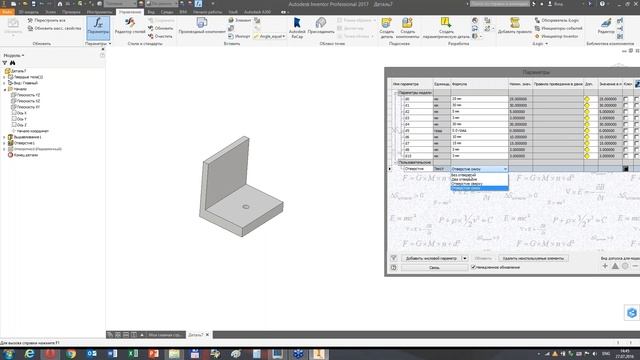The height and width of the screenshot is (360, 640).
Task: Toggle key checkbox for parameter d0
Action: (x=625, y=99)
